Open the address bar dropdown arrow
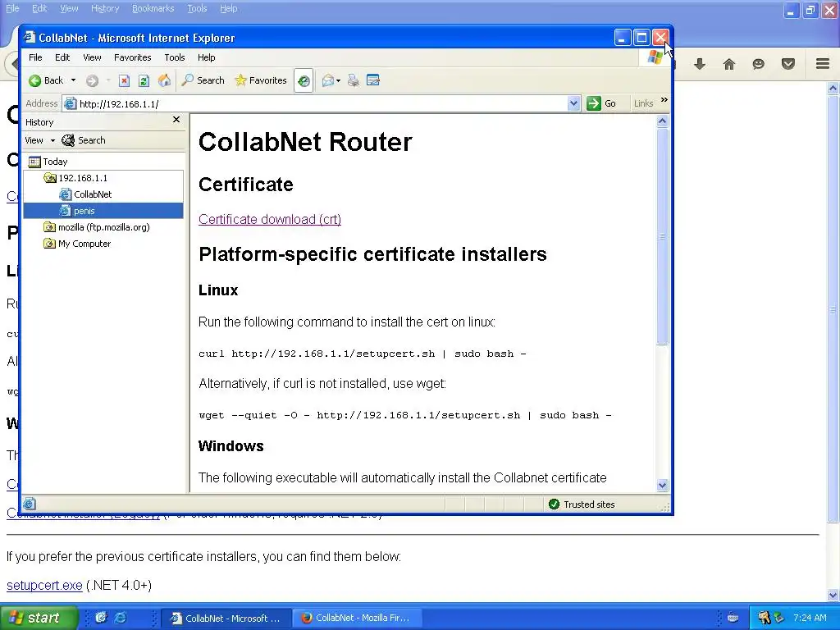Image resolution: width=840 pixels, height=630 pixels. point(573,103)
